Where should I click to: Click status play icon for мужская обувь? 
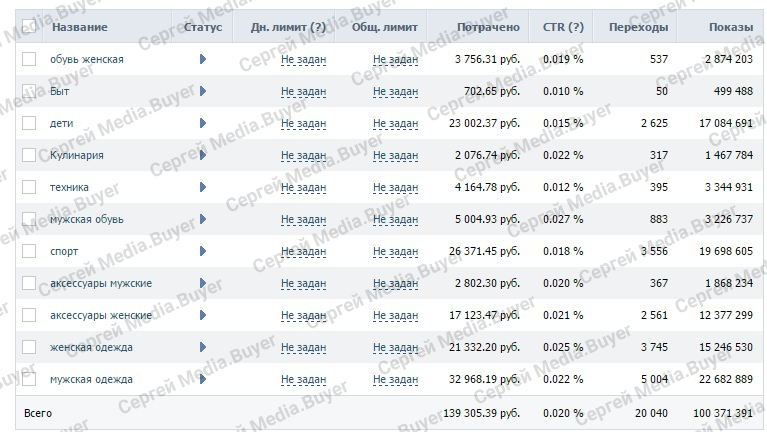point(203,219)
